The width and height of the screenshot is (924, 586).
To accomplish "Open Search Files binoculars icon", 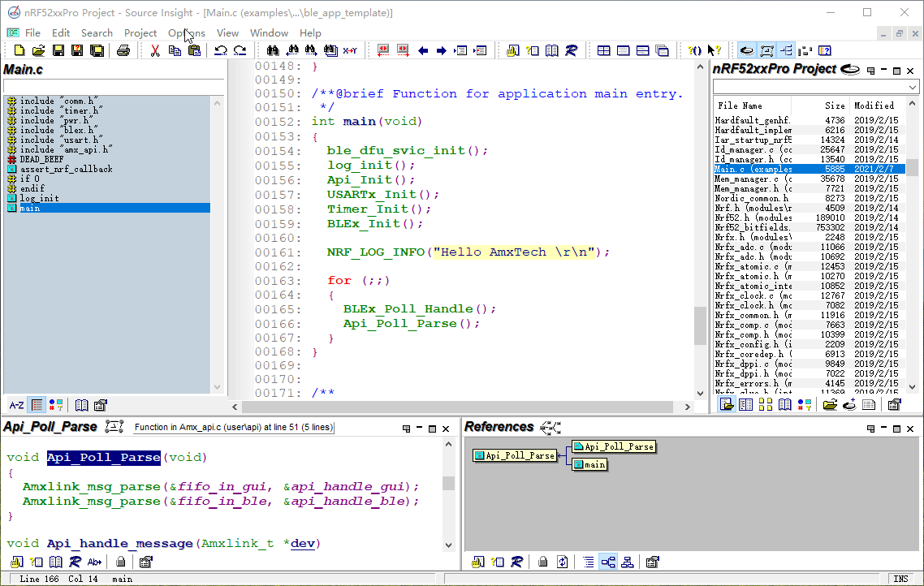I will 330,50.
